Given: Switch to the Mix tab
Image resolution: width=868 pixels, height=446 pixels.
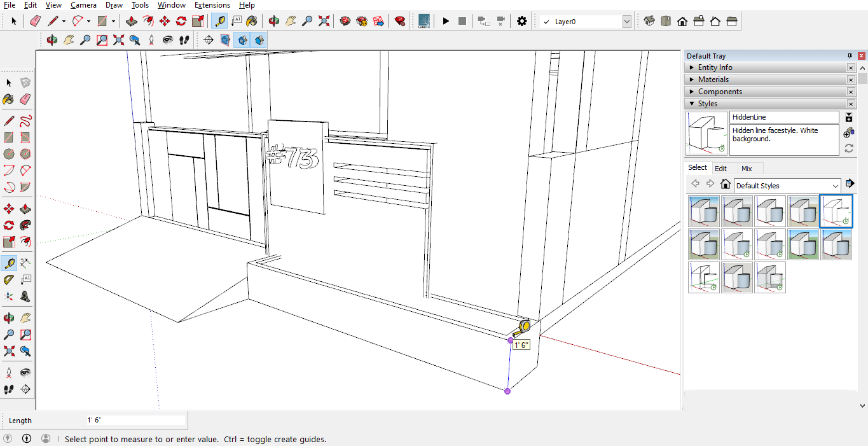Looking at the screenshot, I should pos(747,169).
